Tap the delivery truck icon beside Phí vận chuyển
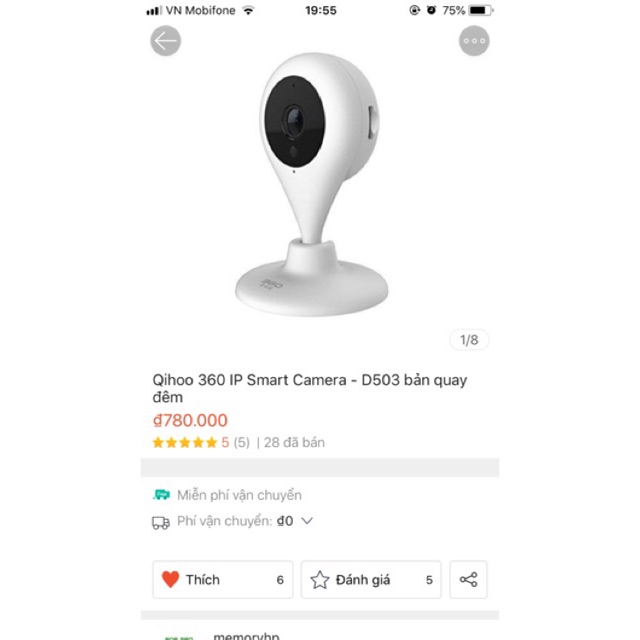Image resolution: width=640 pixels, height=640 pixels. (161, 522)
